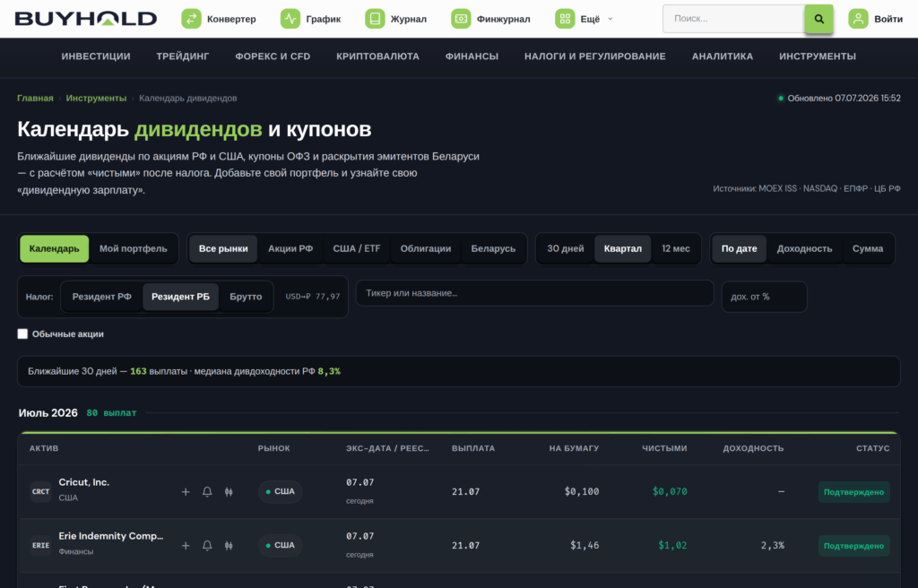
Task: Click the дох. от % yield field
Action: coord(764,297)
